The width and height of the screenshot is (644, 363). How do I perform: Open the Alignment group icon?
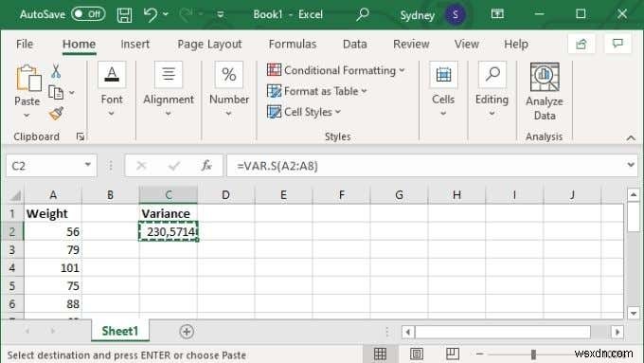pyautogui.click(x=169, y=75)
